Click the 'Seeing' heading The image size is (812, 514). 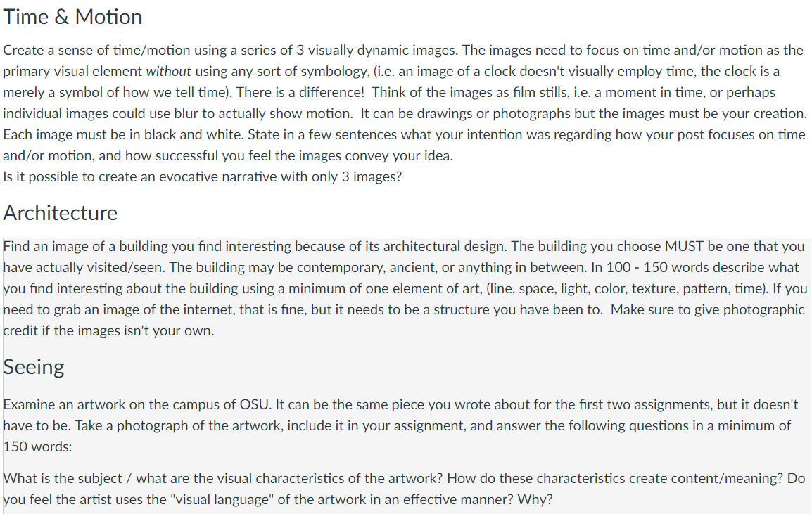click(34, 367)
